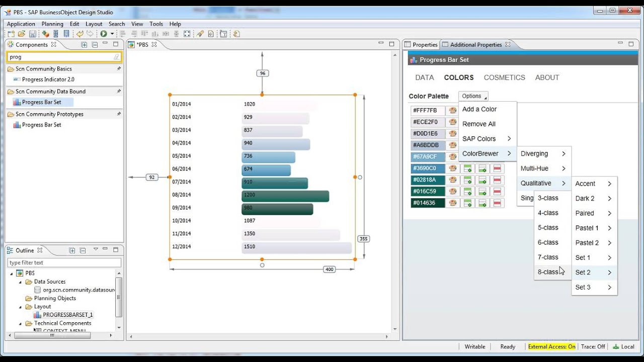Click the Save disk toolbar icon
This screenshot has width=644, height=362.
click(x=32, y=34)
